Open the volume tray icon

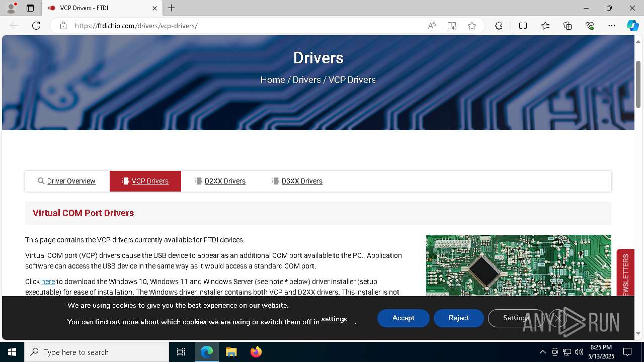tap(579, 352)
